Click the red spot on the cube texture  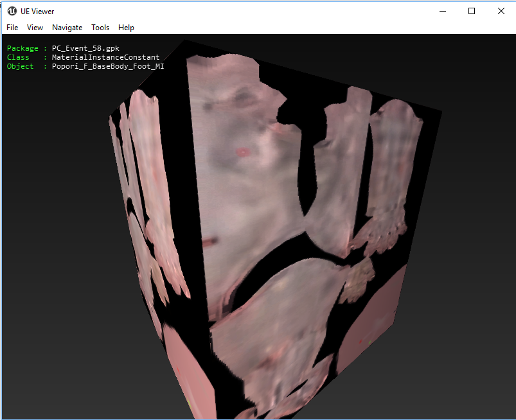click(242, 152)
